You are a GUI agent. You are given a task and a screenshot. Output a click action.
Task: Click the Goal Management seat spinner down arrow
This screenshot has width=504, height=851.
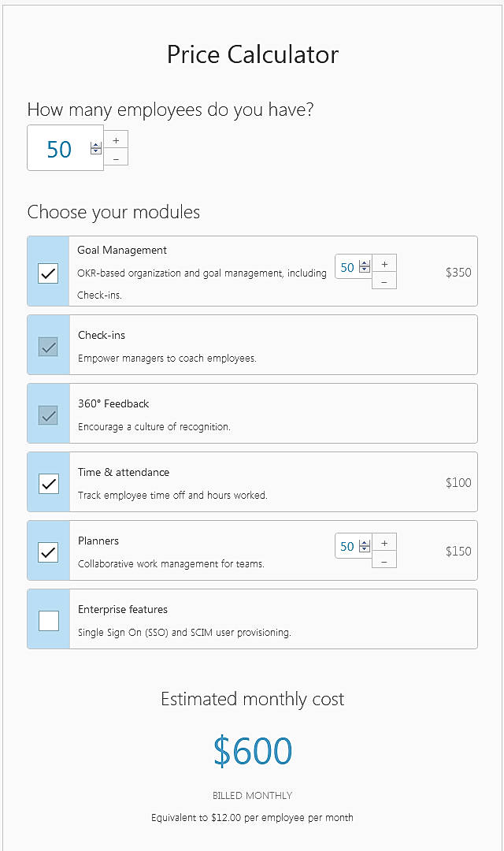point(365,269)
